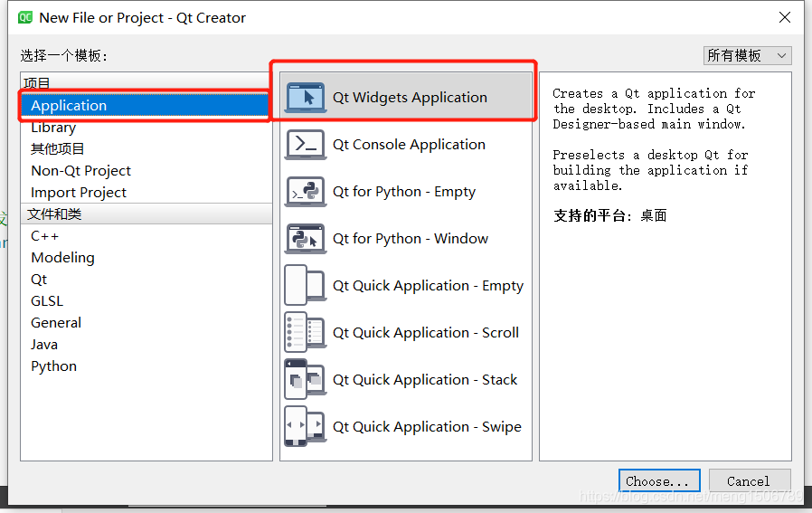
Task: Pick Qt Quick Application - Stack label
Action: point(425,380)
